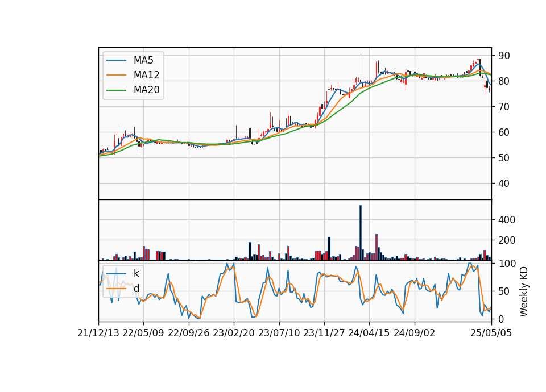Click the orange MA12 legend line sample
The width and height of the screenshot is (546, 392).
click(x=116, y=75)
